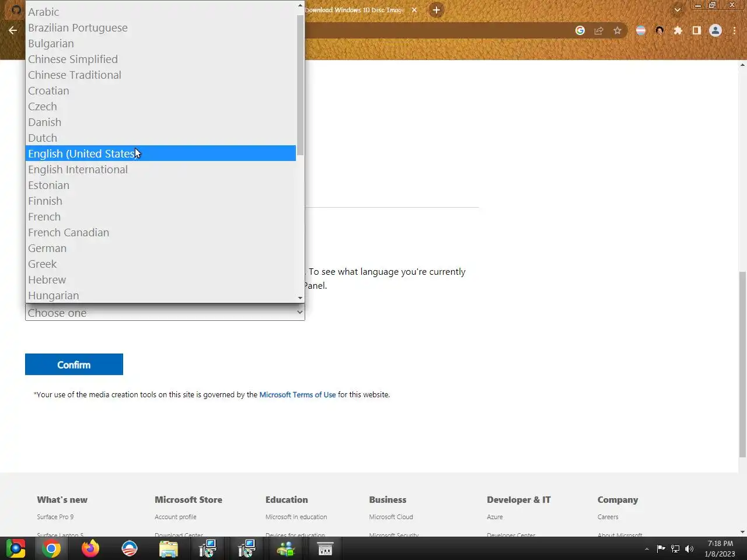Switch to Chrome in the taskbar
The height and width of the screenshot is (560, 747).
[51, 548]
